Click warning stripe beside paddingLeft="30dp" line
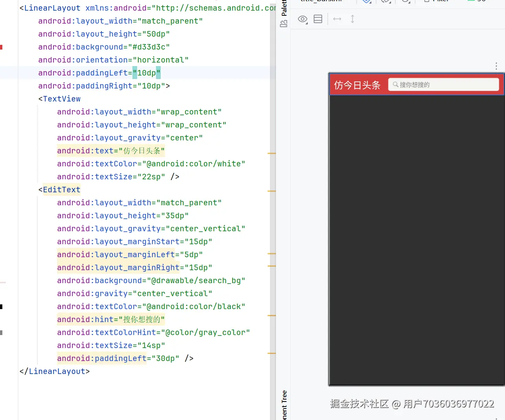The image size is (505, 420). point(272,353)
